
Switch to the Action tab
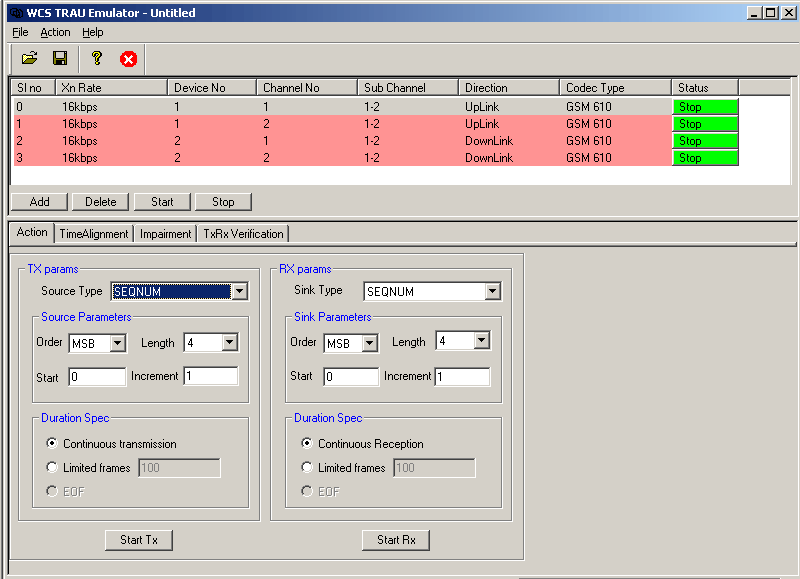coord(32,232)
